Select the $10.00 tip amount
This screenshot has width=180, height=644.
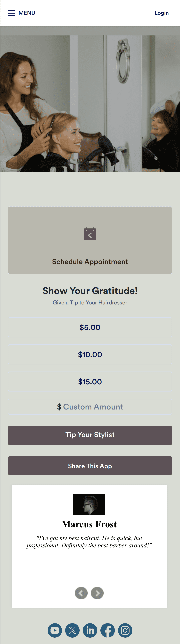coord(90,354)
